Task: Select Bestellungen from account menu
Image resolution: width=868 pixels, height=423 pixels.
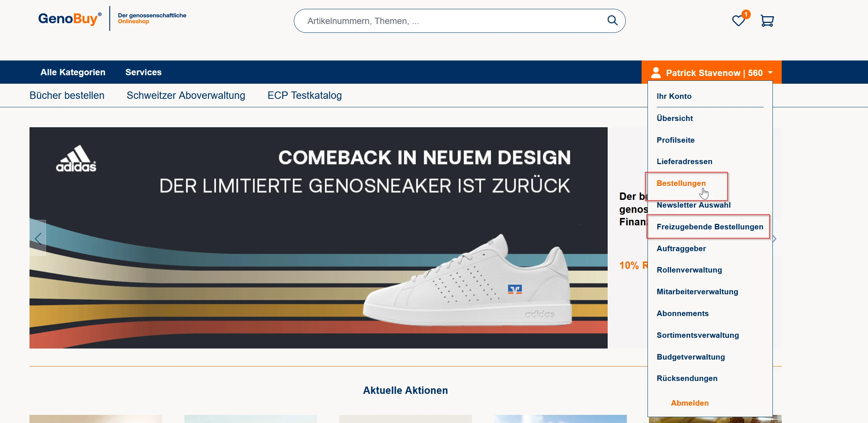Action: coord(681,183)
